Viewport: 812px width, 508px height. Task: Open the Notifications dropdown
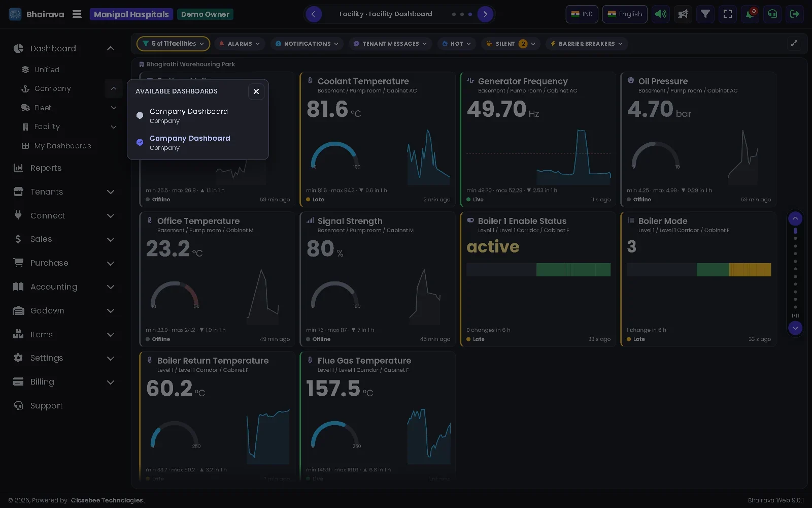307,44
